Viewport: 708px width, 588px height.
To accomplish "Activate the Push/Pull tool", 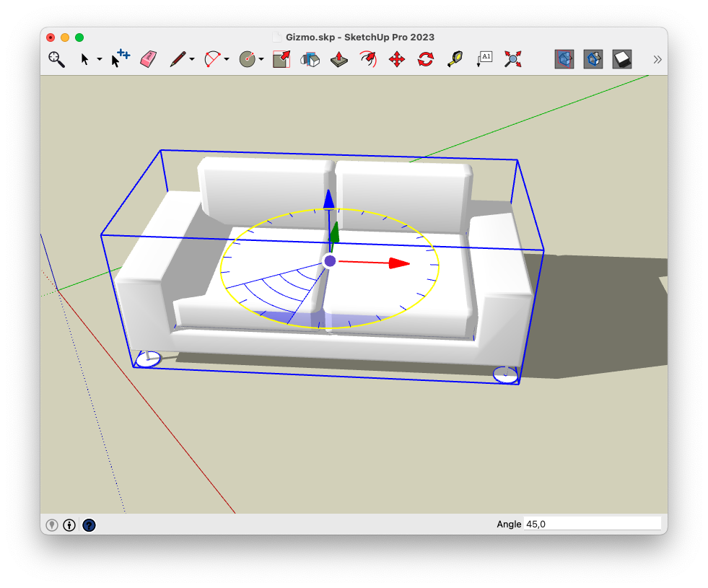I will click(339, 59).
